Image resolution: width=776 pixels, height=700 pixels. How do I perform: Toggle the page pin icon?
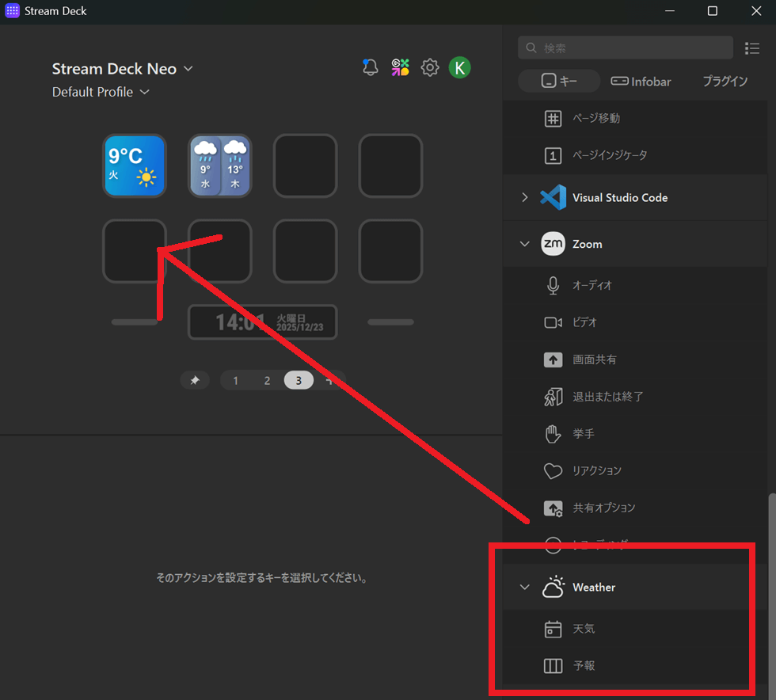(195, 381)
